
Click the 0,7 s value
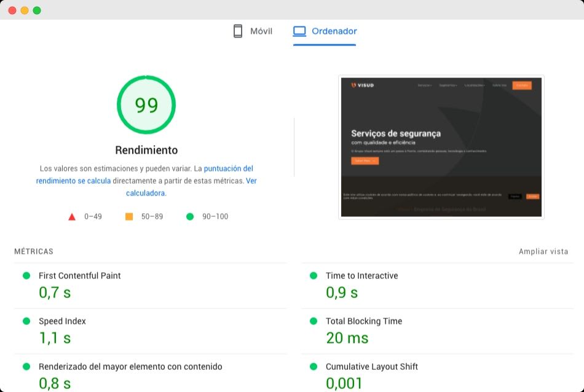point(55,292)
